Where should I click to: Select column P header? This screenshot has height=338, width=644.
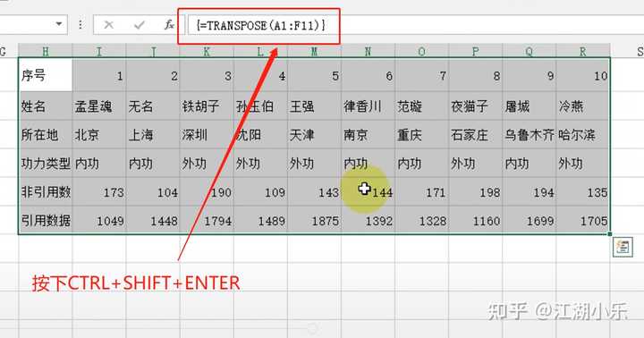pyautogui.click(x=476, y=51)
